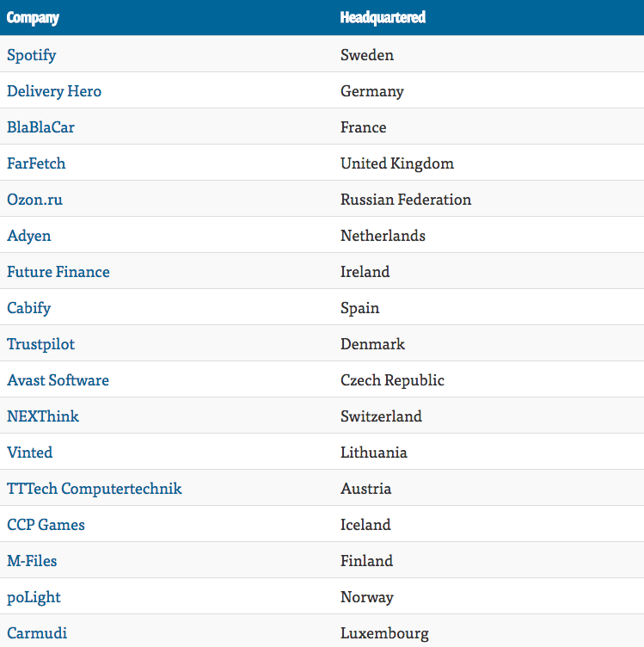Click the CCP Games link
The image size is (644, 647).
[x=46, y=525]
